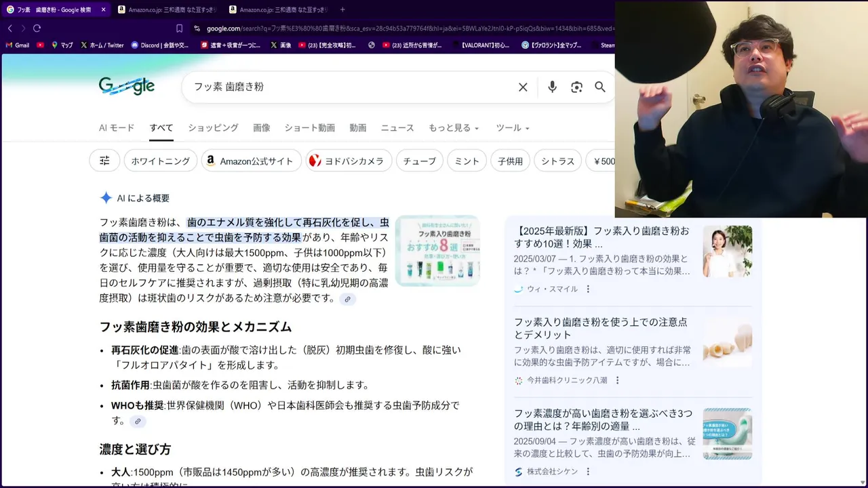Open more options for the 株式会社シケン result
The width and height of the screenshot is (868, 488).
coord(588,472)
